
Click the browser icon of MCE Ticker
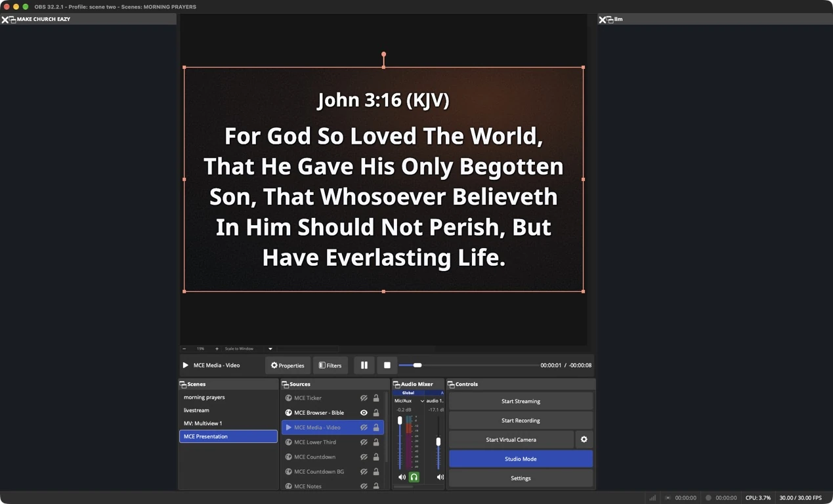288,398
